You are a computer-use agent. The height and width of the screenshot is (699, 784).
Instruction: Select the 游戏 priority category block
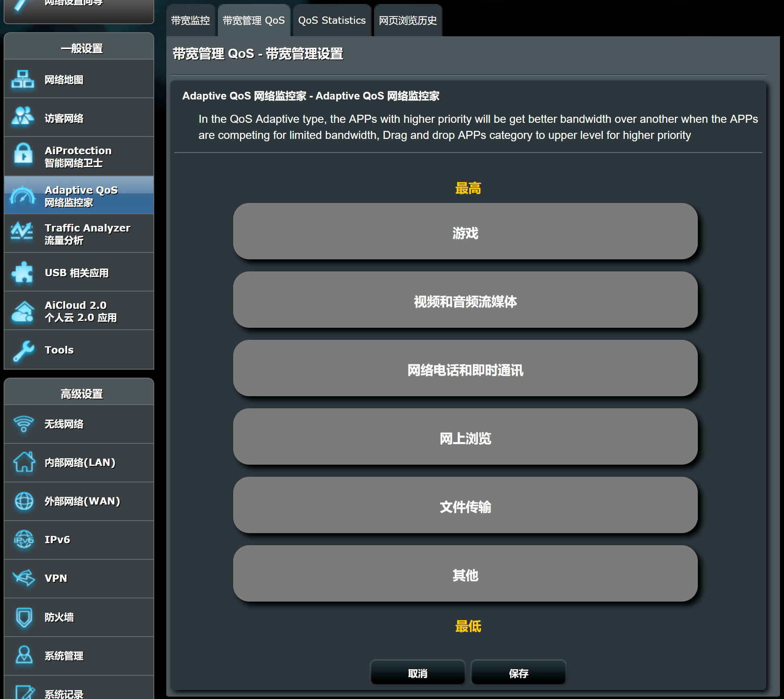point(465,232)
